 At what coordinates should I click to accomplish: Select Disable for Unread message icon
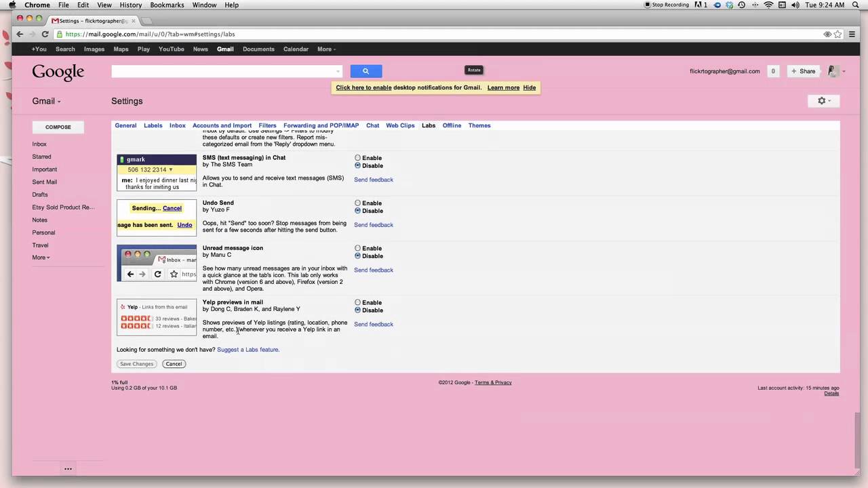click(x=357, y=256)
